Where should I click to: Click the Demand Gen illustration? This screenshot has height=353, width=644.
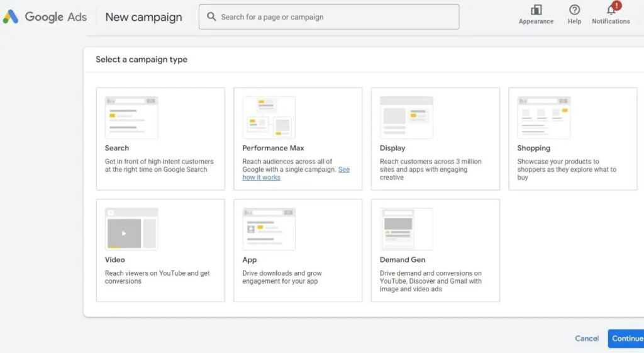[406, 229]
